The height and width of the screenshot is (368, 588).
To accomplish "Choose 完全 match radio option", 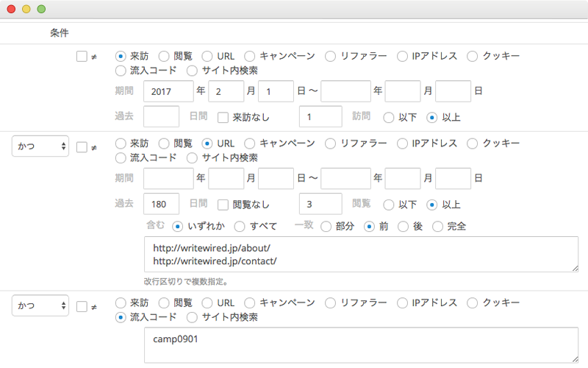I will coord(437,227).
